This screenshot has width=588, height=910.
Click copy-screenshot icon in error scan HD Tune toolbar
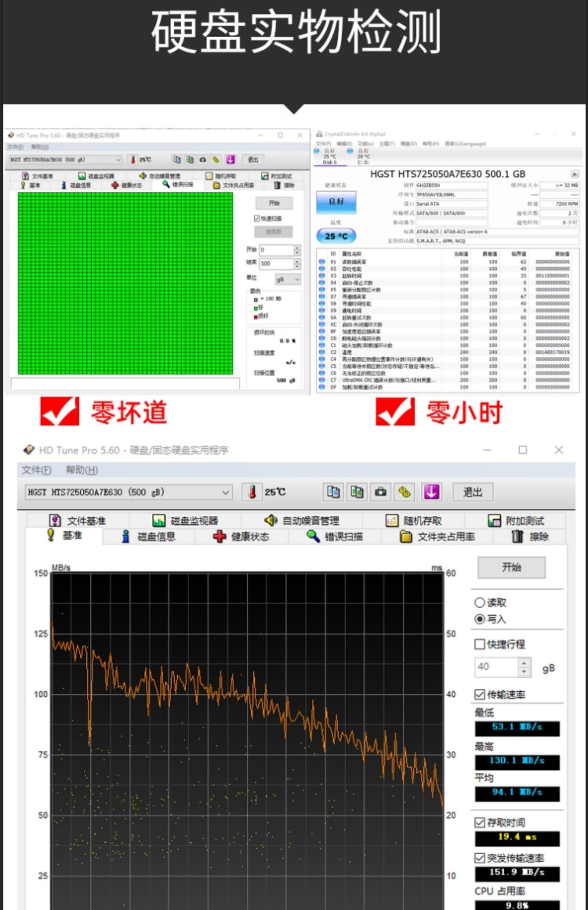190,160
